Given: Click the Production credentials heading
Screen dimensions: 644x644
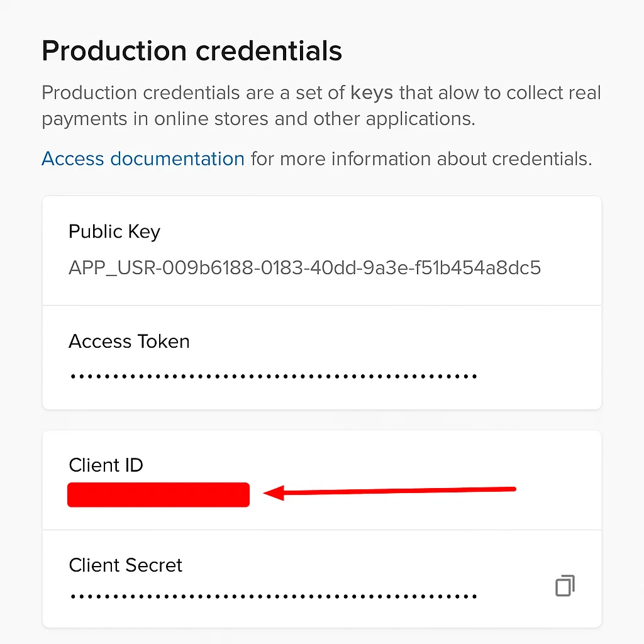Looking at the screenshot, I should click(x=192, y=51).
